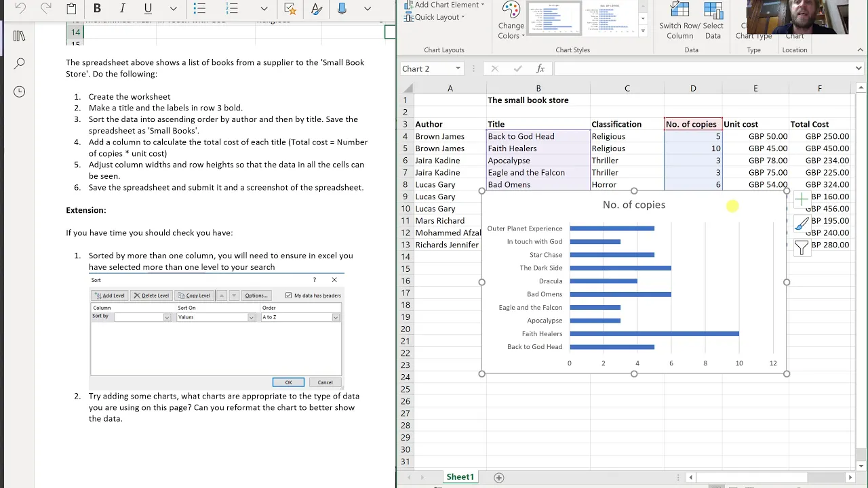Click the search magnifier in the left sidebar
The image size is (868, 488).
(x=19, y=64)
